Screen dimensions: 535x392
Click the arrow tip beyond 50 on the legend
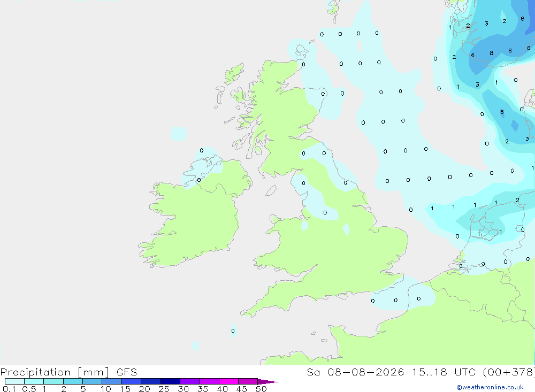[x=268, y=382]
